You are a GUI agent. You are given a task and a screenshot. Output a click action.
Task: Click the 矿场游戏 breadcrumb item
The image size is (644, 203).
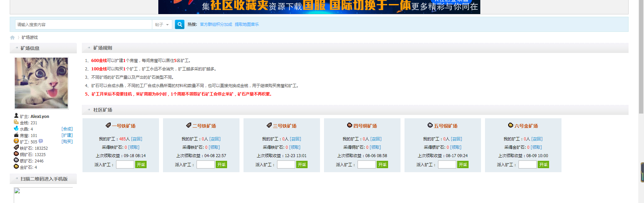click(x=30, y=38)
